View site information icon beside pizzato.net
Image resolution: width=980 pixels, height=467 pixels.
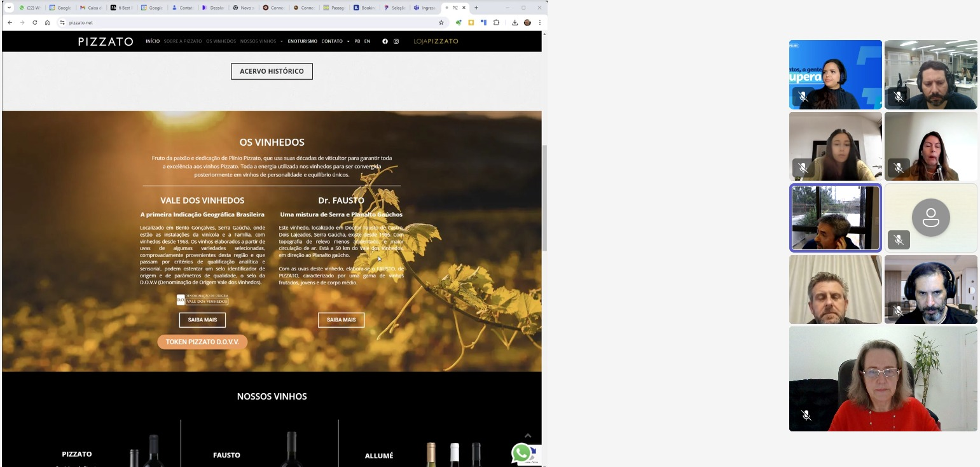[62, 22]
